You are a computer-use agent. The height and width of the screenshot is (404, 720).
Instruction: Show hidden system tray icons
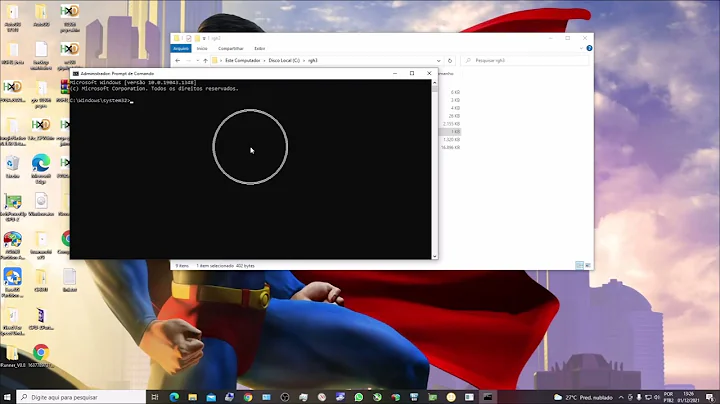click(x=621, y=397)
